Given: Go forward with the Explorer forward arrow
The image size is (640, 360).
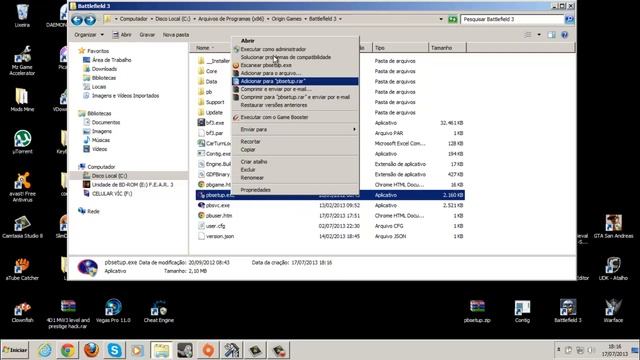Looking at the screenshot, I should point(90,19).
